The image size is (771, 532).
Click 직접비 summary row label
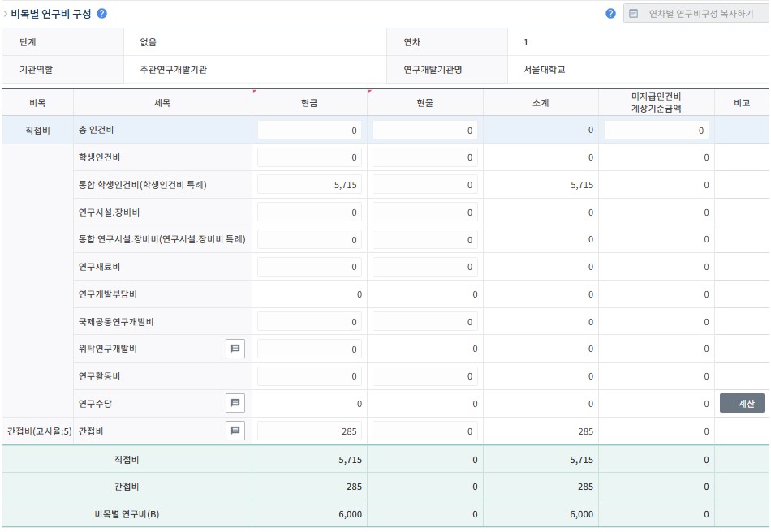tap(127, 460)
